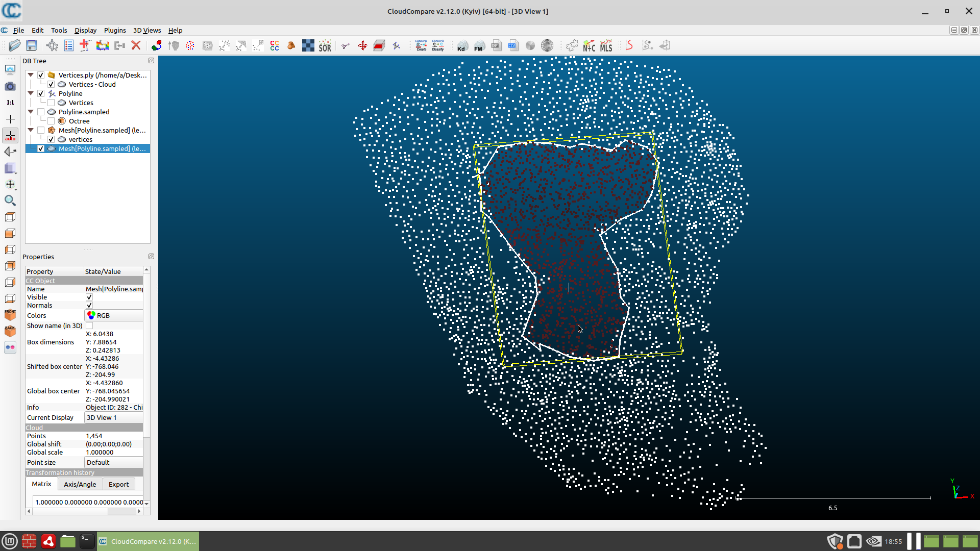Collapse the Vertices.ply tree node
This screenshot has height=551, width=980.
click(31, 75)
